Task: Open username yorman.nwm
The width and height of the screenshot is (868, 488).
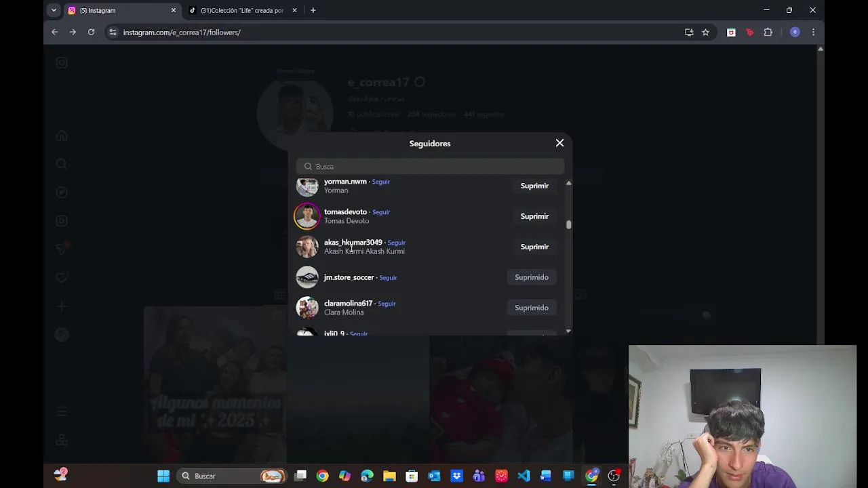Action: (345, 182)
